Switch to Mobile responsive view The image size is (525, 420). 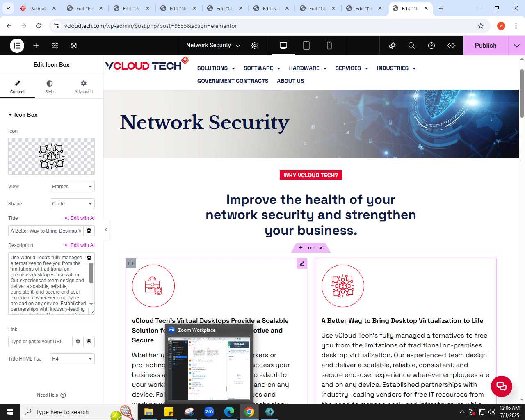pos(329,46)
